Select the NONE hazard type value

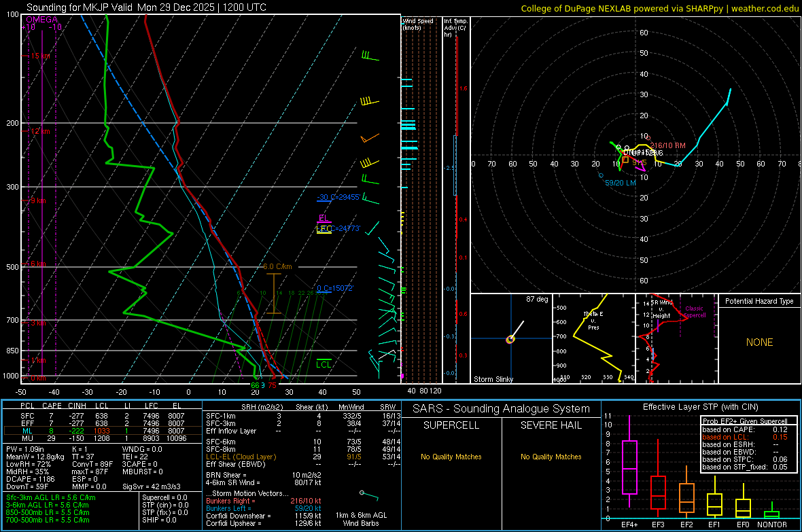click(760, 342)
